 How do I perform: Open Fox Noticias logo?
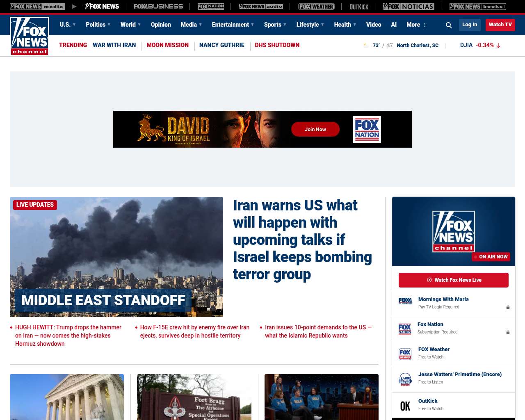click(x=409, y=7)
